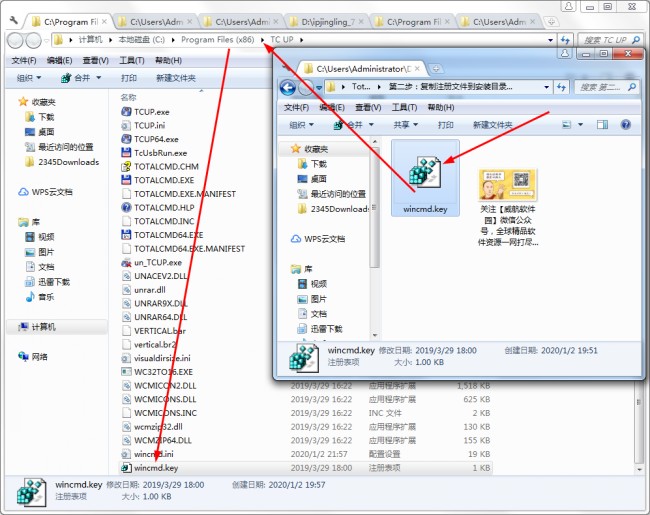
Task: Select the TcUsbRun.exe file
Action: (x=160, y=153)
